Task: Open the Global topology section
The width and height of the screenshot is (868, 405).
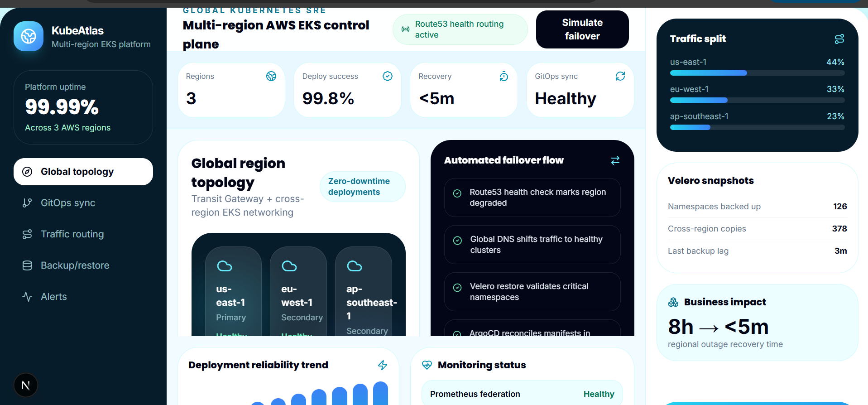Action: coord(83,172)
